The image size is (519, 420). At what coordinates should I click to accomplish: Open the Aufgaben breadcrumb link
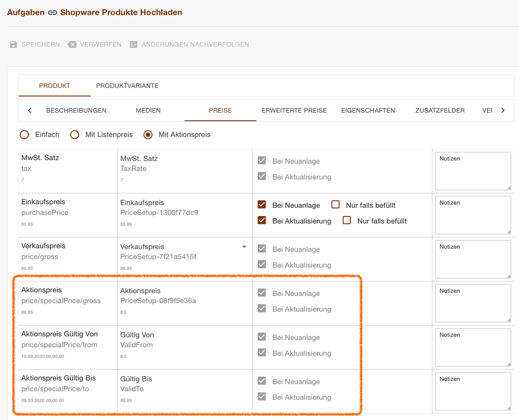click(x=26, y=12)
